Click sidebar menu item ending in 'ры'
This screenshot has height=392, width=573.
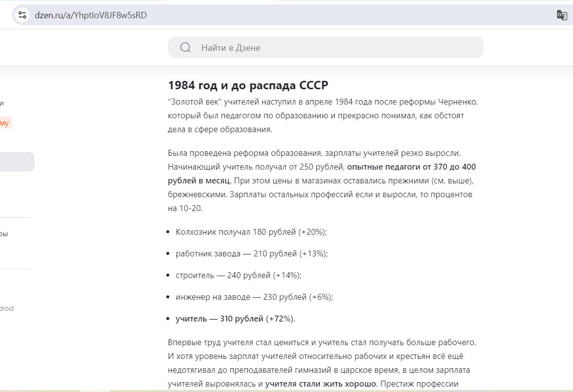click(4, 234)
